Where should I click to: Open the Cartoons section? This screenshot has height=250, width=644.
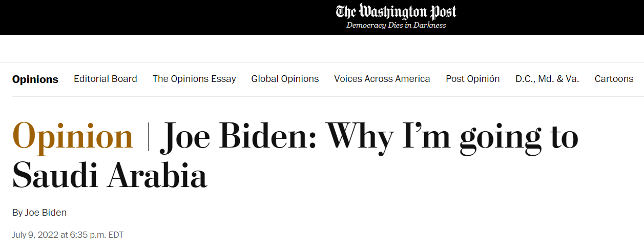(614, 79)
